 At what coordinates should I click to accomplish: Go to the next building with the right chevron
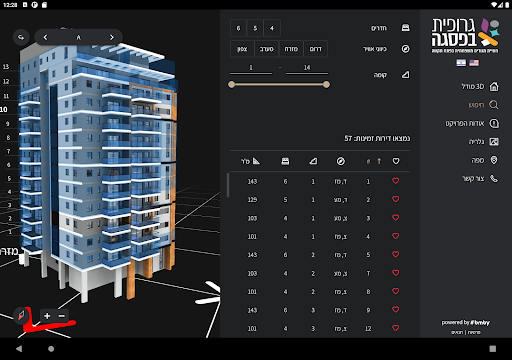[x=112, y=37]
